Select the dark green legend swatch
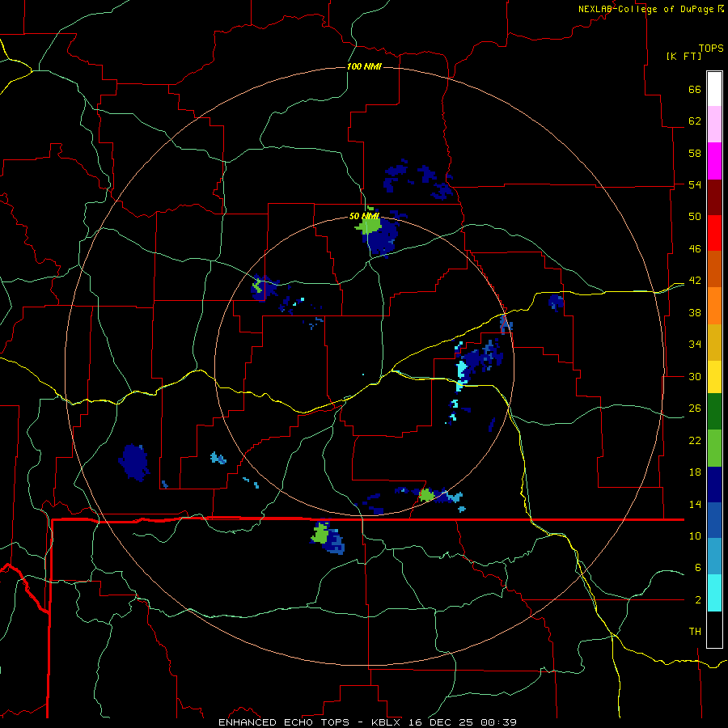728x728 pixels. pos(714,412)
